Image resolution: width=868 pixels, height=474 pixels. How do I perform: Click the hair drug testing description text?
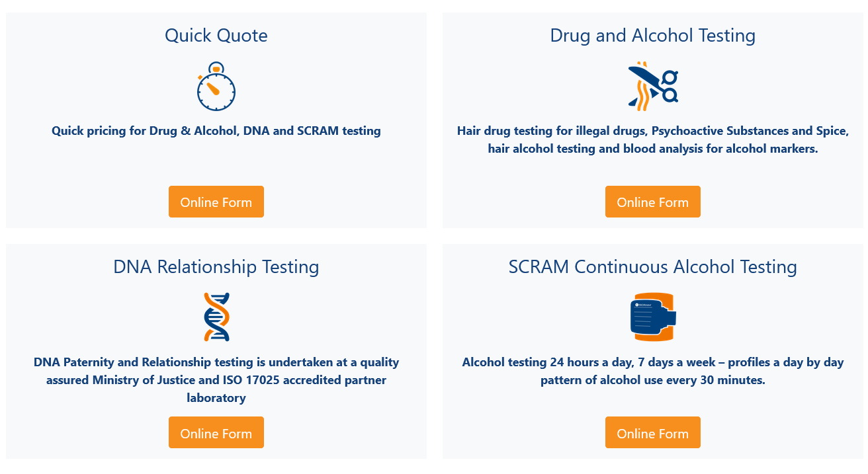click(652, 139)
